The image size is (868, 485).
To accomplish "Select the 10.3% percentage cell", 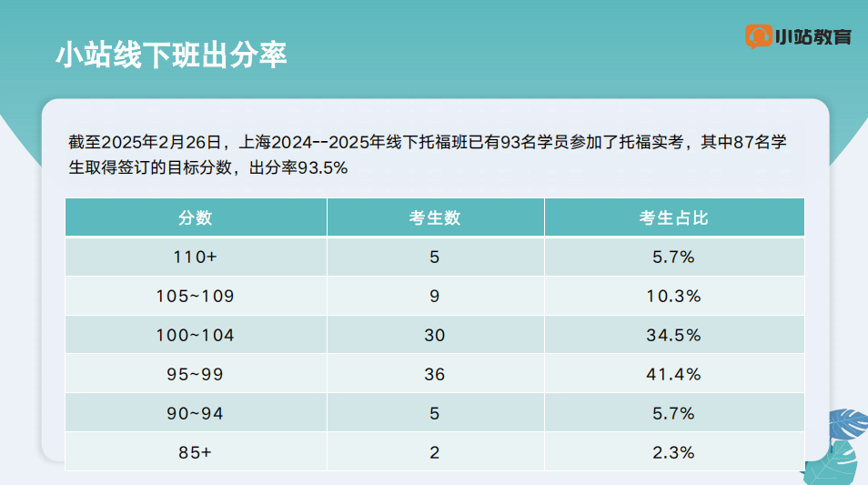I will (674, 297).
